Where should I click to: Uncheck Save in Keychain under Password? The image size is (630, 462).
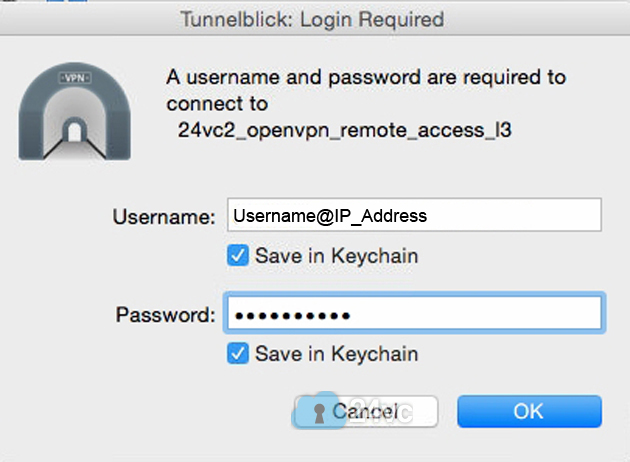click(237, 353)
